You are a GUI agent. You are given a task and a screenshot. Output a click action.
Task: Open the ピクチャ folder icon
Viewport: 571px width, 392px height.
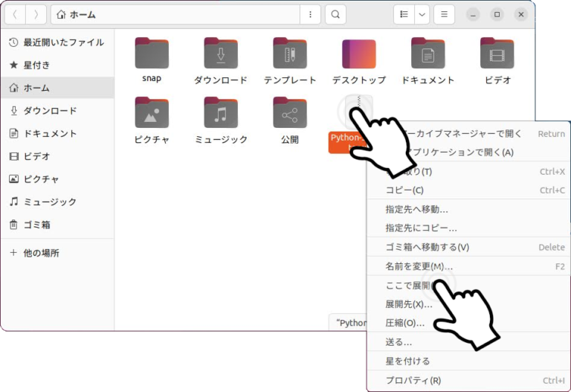click(152, 112)
